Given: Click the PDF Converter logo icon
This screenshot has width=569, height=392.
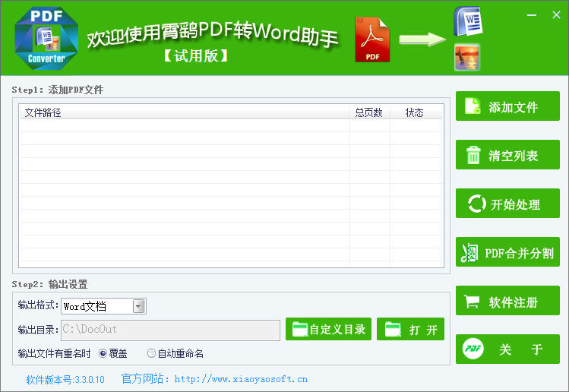Looking at the screenshot, I should tap(46, 38).
